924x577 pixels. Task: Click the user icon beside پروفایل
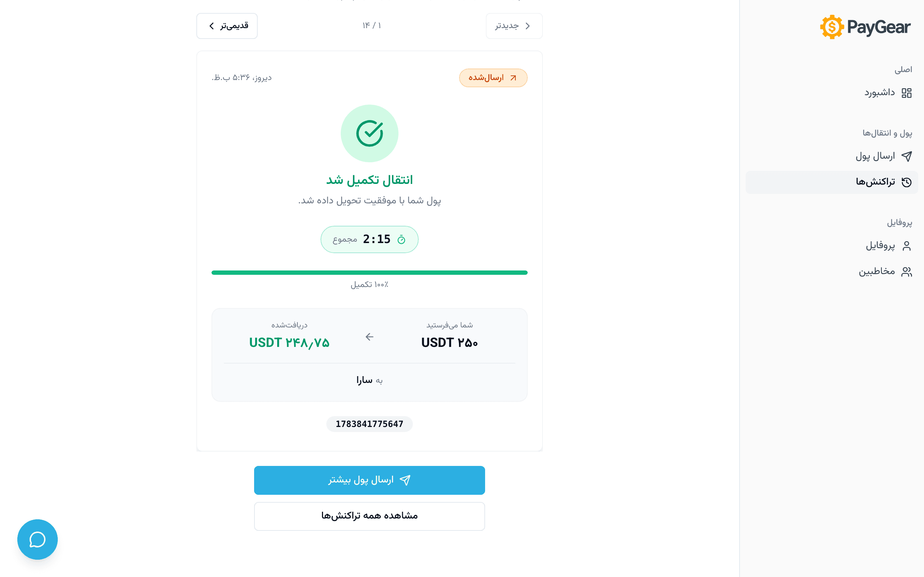tap(906, 246)
